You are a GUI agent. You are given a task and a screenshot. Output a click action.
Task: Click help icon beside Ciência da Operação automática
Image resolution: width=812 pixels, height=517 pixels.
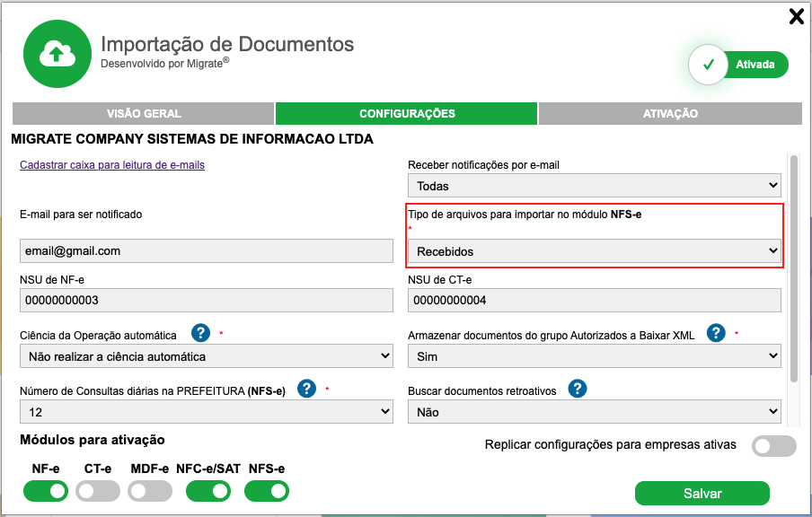(x=200, y=333)
